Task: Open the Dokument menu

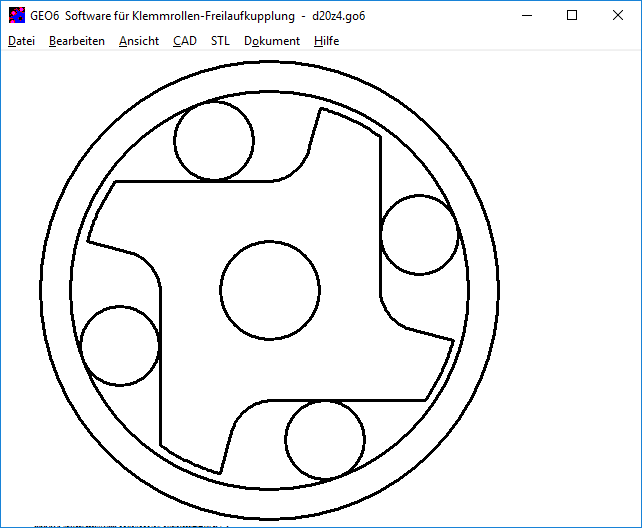Action: pyautogui.click(x=272, y=41)
